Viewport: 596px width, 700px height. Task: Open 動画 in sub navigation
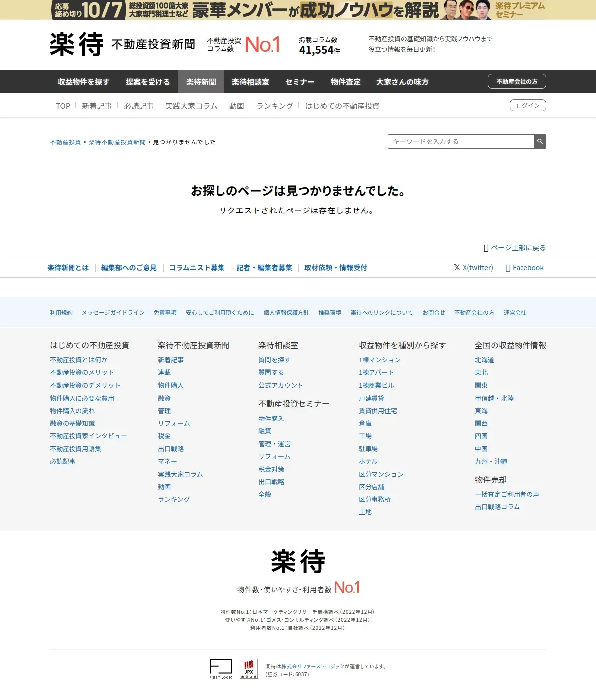[x=237, y=106]
